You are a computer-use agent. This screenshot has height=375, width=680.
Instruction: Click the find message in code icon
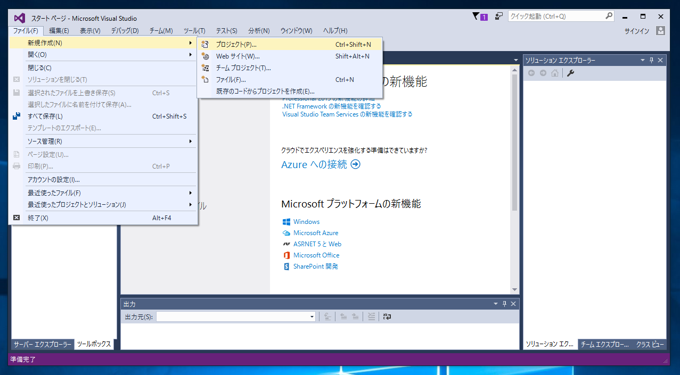tap(327, 317)
